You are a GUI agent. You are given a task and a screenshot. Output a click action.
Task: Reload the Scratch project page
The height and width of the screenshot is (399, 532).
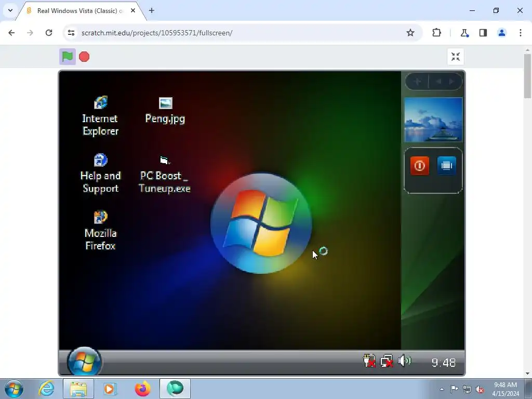tap(49, 33)
